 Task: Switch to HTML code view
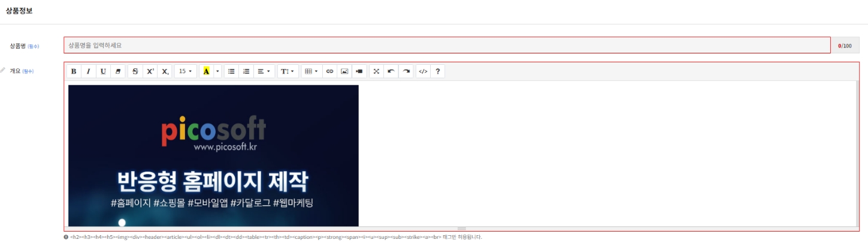[423, 71]
